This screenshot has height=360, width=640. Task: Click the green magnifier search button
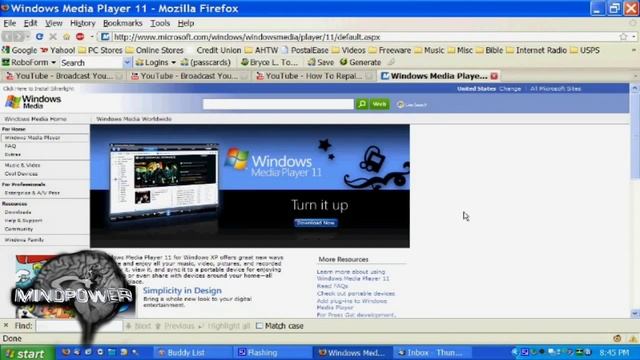pyautogui.click(x=362, y=104)
